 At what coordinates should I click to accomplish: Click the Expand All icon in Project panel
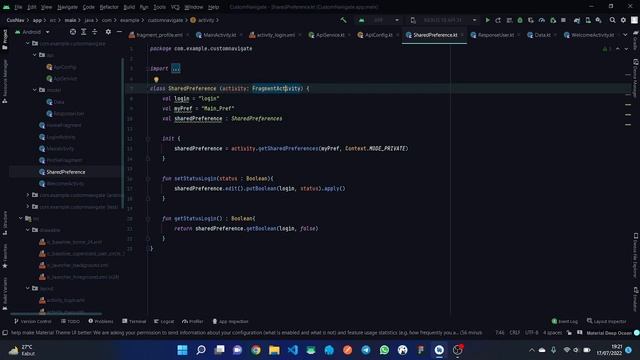click(84, 31)
